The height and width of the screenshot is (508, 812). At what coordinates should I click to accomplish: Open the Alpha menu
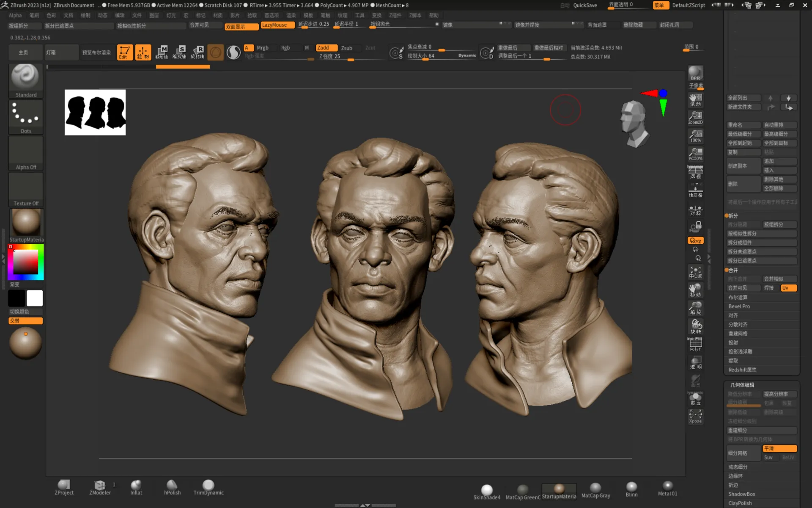pos(15,15)
